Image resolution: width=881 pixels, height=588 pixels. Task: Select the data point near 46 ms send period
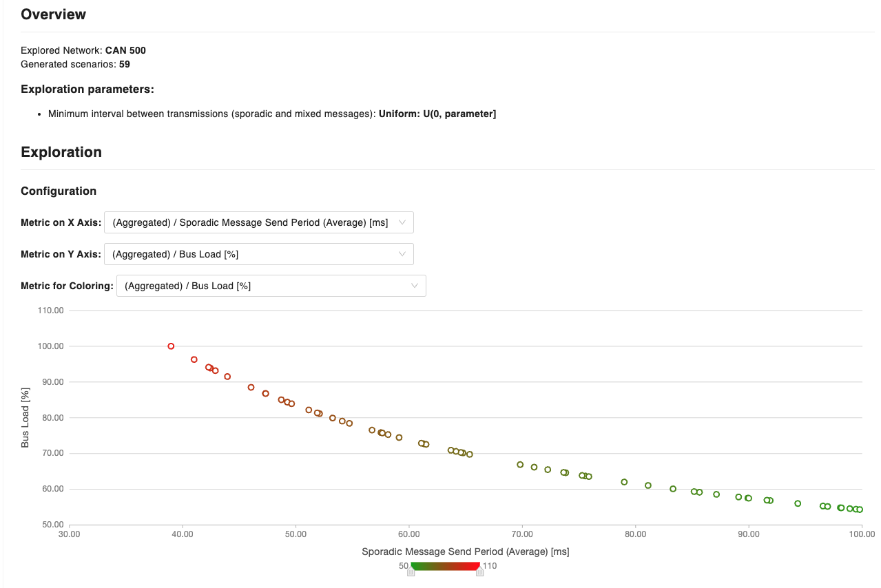(x=251, y=388)
